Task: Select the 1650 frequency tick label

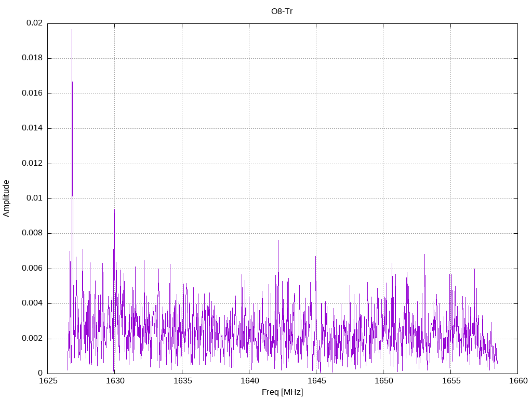Action: (383, 381)
